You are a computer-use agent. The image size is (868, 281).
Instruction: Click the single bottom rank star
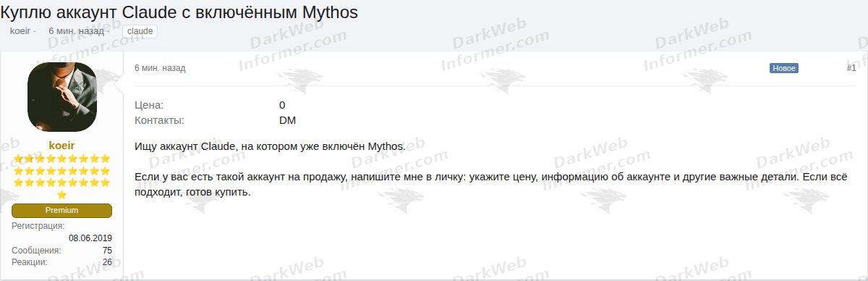61,195
